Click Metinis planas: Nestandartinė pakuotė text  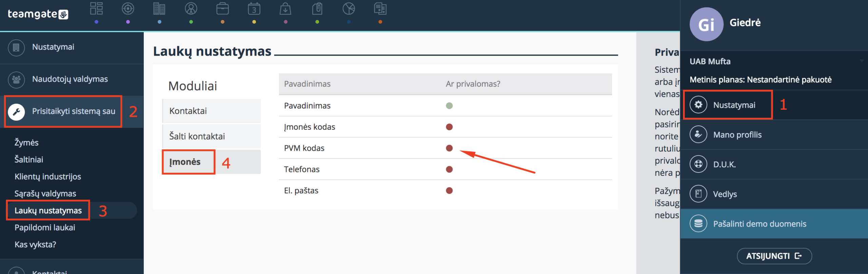pos(761,80)
